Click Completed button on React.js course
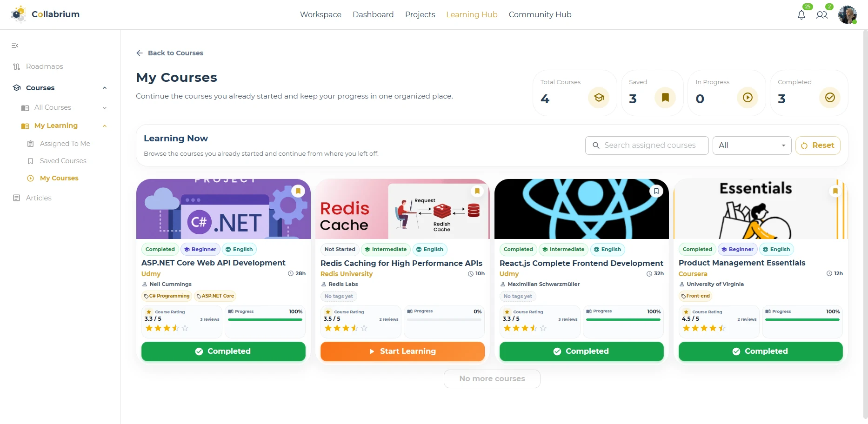 pyautogui.click(x=581, y=351)
